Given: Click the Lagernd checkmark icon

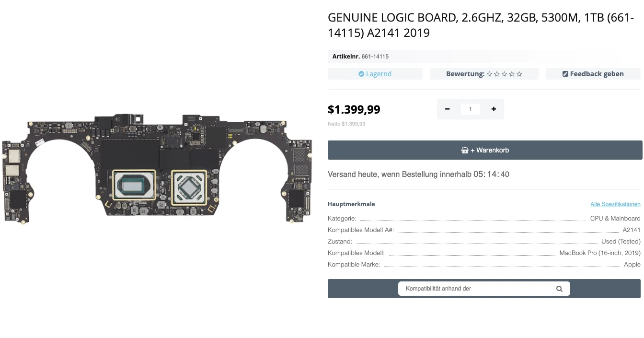Looking at the screenshot, I should (361, 74).
